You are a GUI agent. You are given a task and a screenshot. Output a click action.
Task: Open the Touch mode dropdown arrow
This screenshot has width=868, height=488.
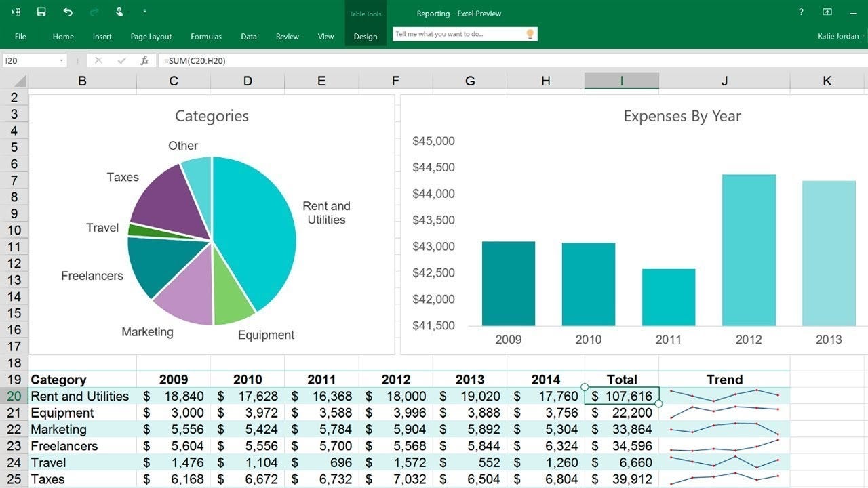pos(127,12)
